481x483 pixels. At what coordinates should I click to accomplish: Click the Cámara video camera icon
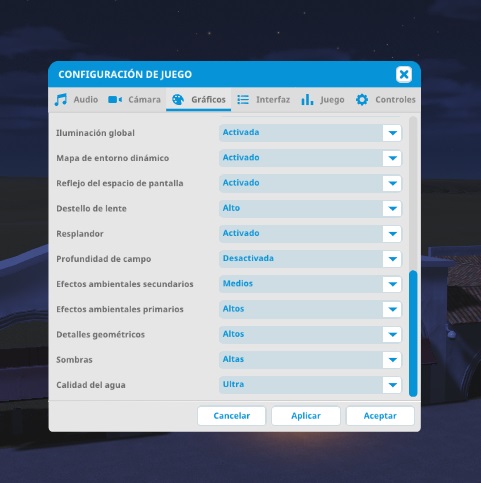(x=115, y=100)
